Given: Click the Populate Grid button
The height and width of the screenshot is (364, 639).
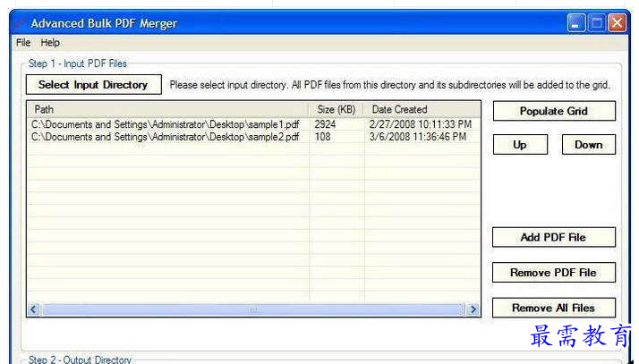Looking at the screenshot, I should tap(554, 111).
